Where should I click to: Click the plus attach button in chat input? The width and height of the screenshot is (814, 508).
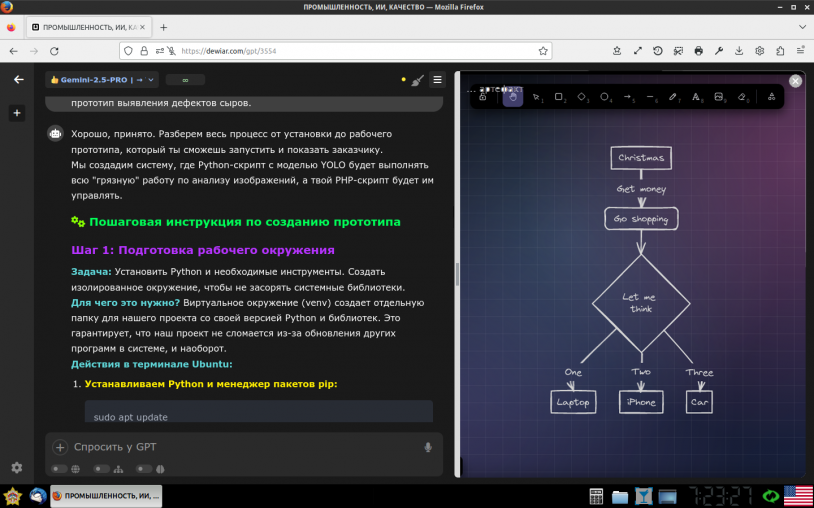(x=60, y=447)
